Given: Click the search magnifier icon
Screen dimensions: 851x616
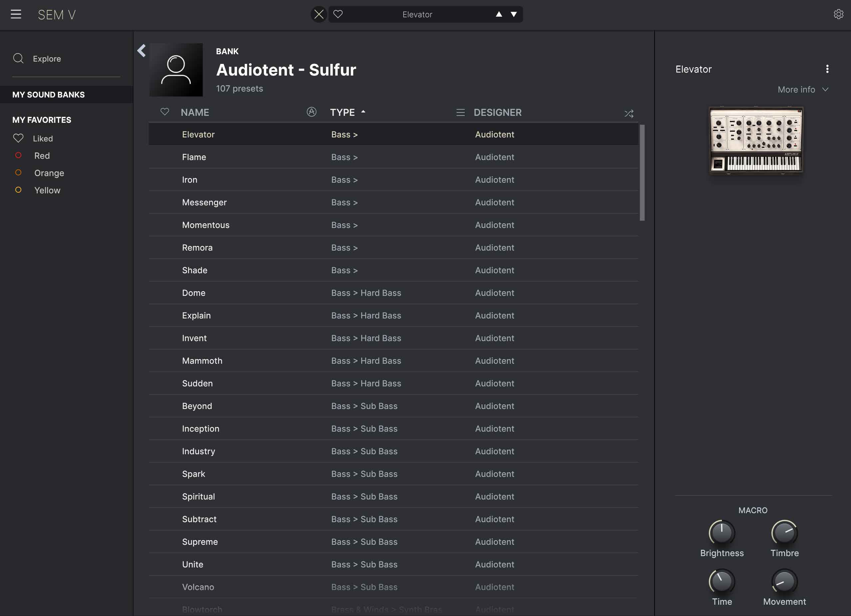Looking at the screenshot, I should pyautogui.click(x=18, y=59).
